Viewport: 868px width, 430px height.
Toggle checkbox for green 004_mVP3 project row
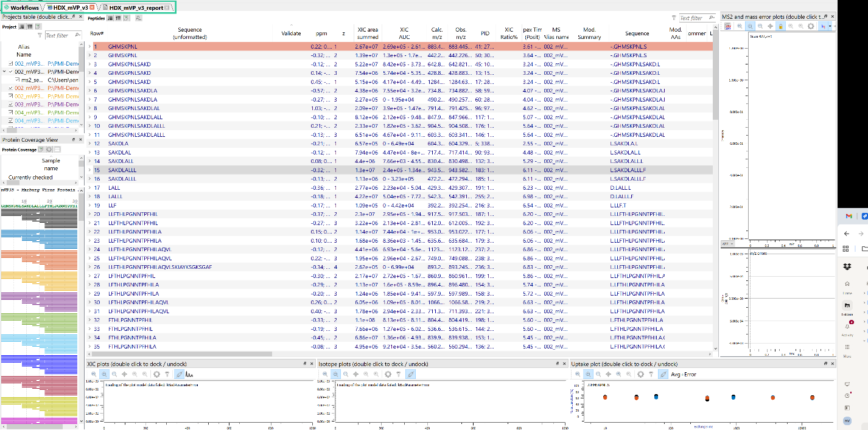[10, 112]
